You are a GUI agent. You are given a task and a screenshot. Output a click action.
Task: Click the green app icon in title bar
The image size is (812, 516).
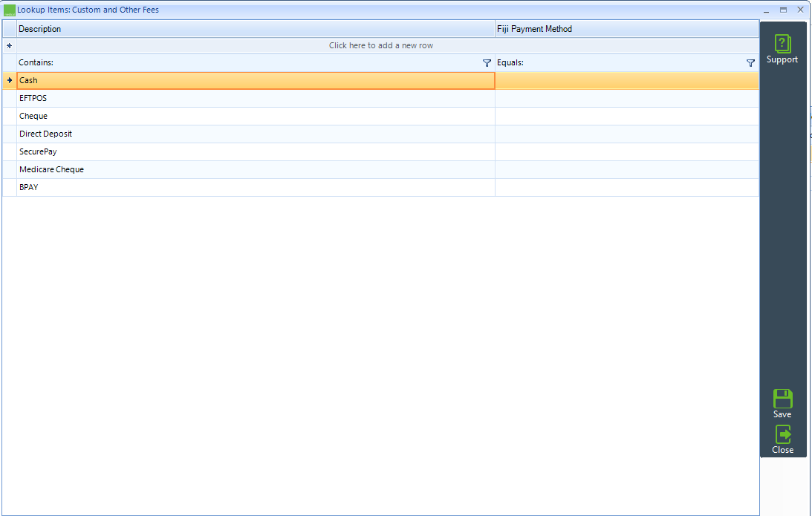tap(10, 10)
